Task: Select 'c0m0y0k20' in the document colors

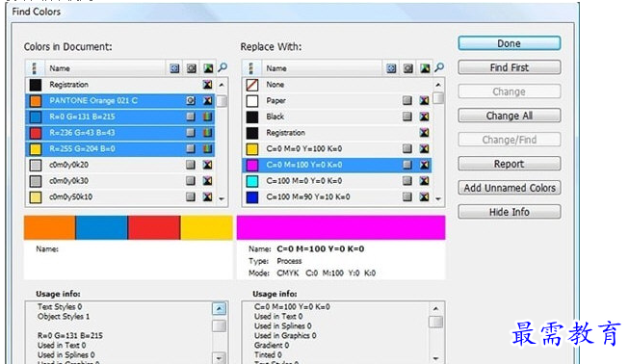Action: (120, 165)
